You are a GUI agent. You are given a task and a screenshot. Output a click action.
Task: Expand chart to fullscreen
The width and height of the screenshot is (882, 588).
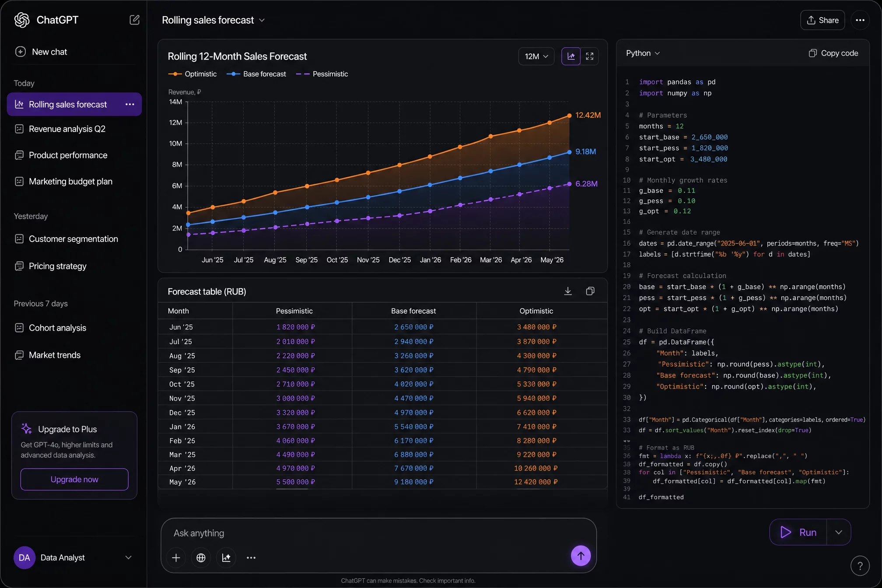pyautogui.click(x=590, y=56)
